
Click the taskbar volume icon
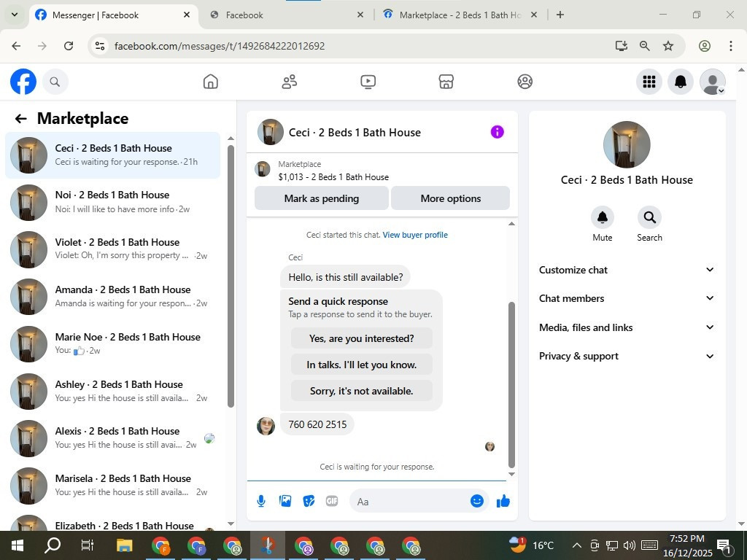click(629, 545)
